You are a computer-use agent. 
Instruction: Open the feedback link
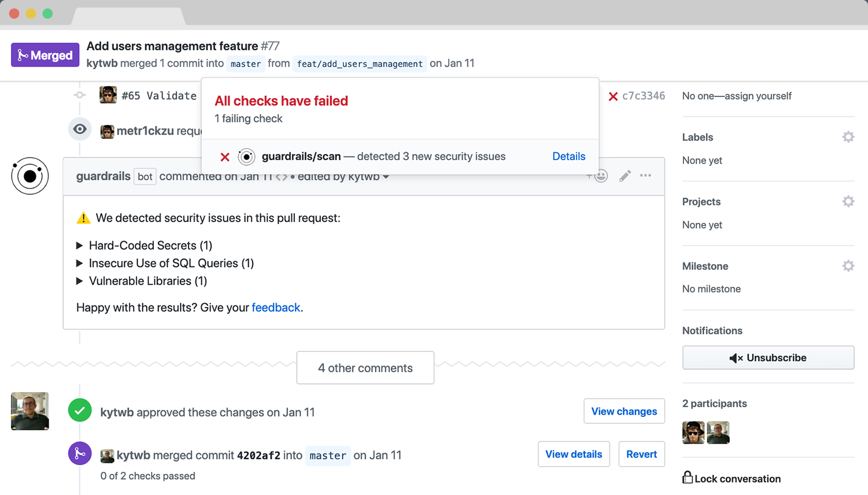tap(276, 308)
